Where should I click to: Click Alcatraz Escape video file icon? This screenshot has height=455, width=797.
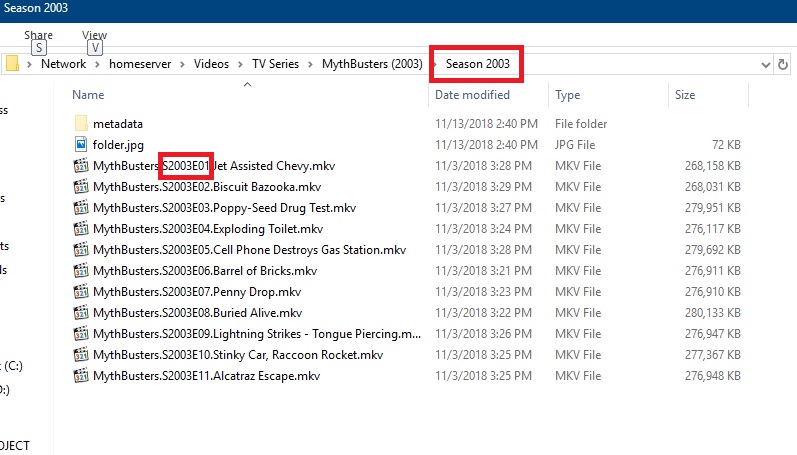click(x=81, y=376)
